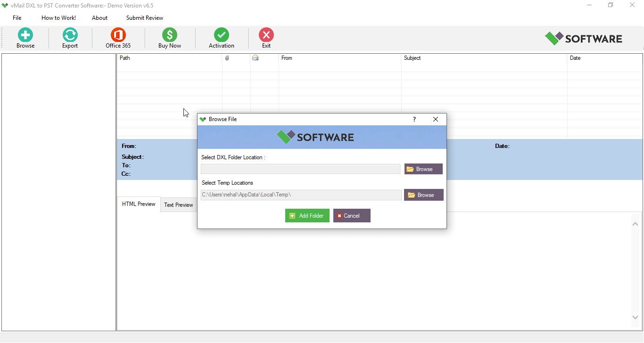
Task: Click the Cancel button in dialog
Action: pyautogui.click(x=352, y=216)
